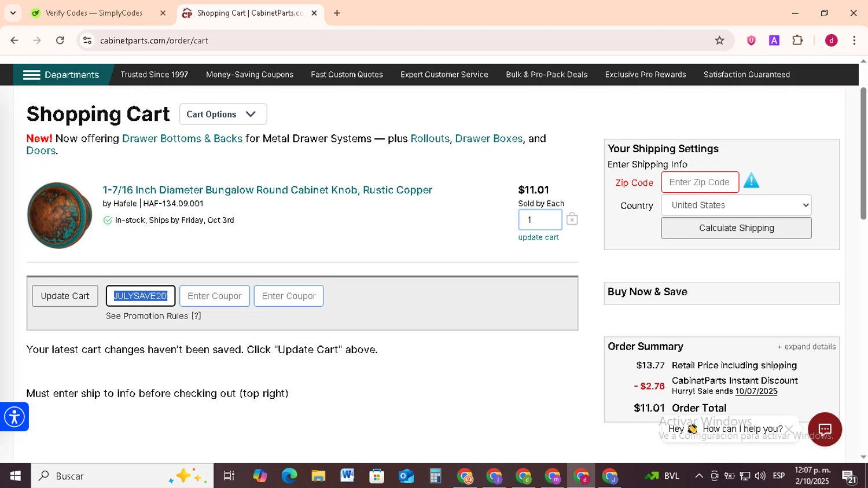Viewport: 868px width, 488px height.
Task: Open the accessibility options icon
Action: tap(14, 417)
